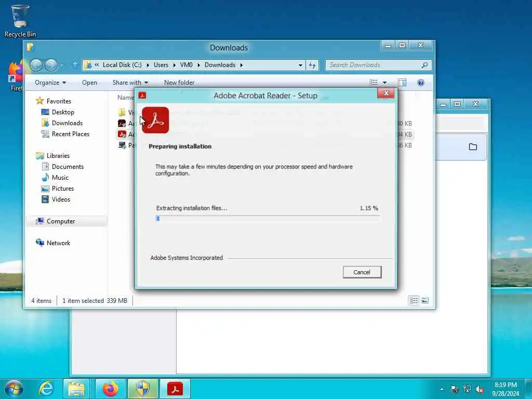Open Action Center flag icon in tray
This screenshot has height=399, width=532.
coord(454,389)
